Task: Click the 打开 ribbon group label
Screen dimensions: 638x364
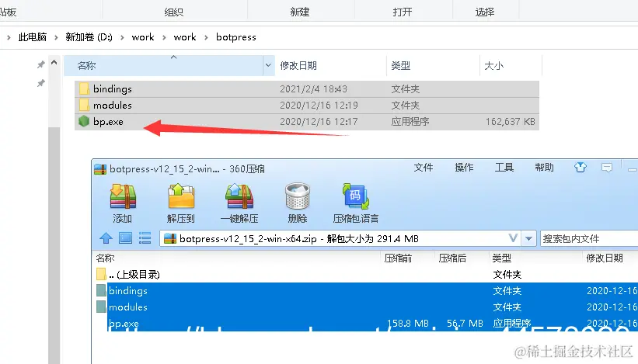Action: (x=403, y=12)
